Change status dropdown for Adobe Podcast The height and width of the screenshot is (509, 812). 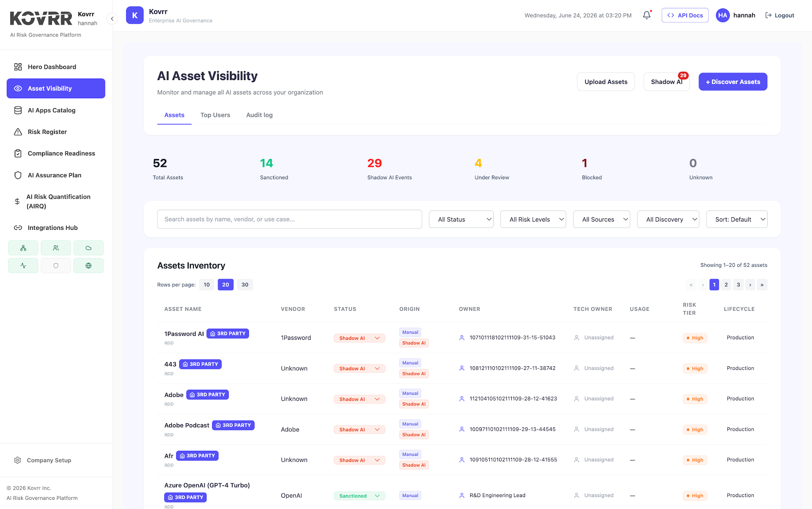[359, 430]
